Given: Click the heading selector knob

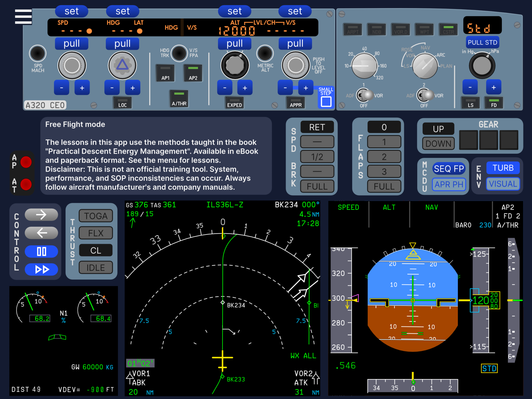Looking at the screenshot, I should click(122, 65).
